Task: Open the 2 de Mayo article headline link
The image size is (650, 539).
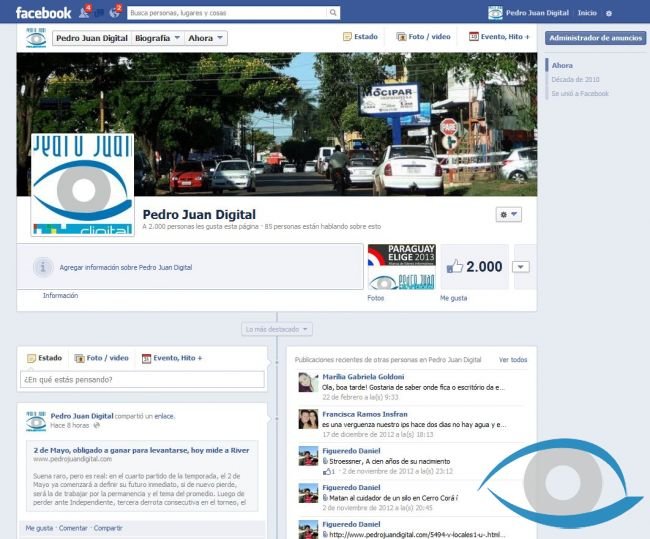Action: click(141, 450)
